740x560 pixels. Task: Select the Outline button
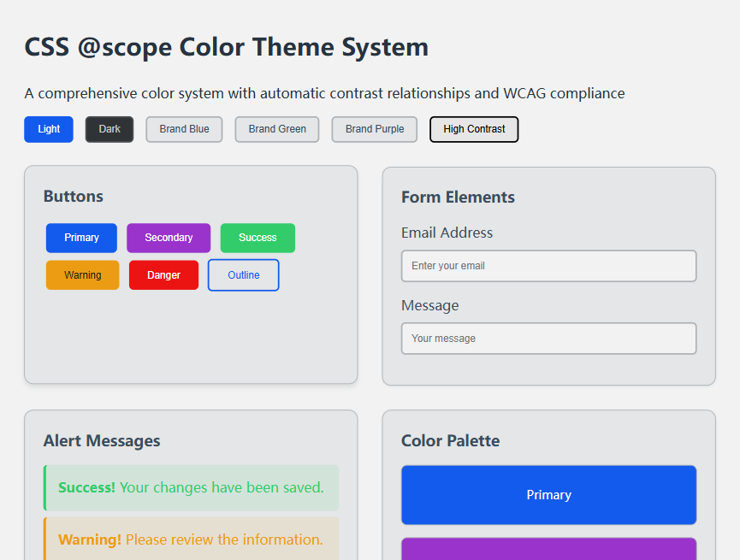tap(243, 275)
